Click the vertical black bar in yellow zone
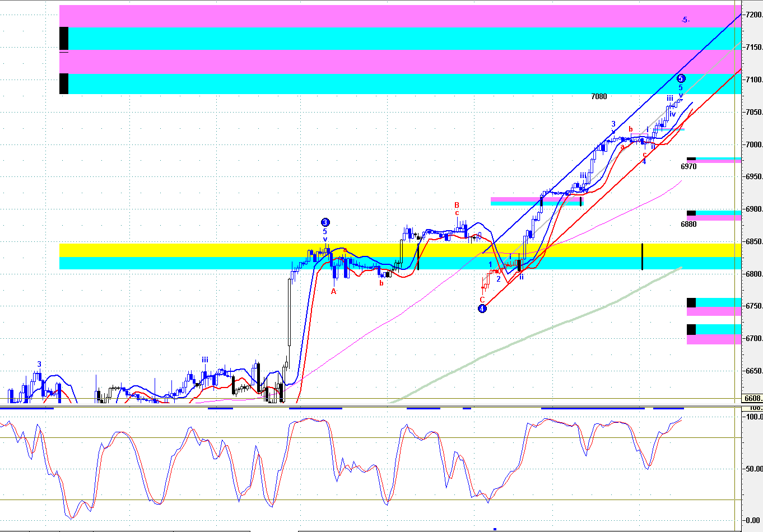Viewport: 763px width, 532px height. point(642,256)
